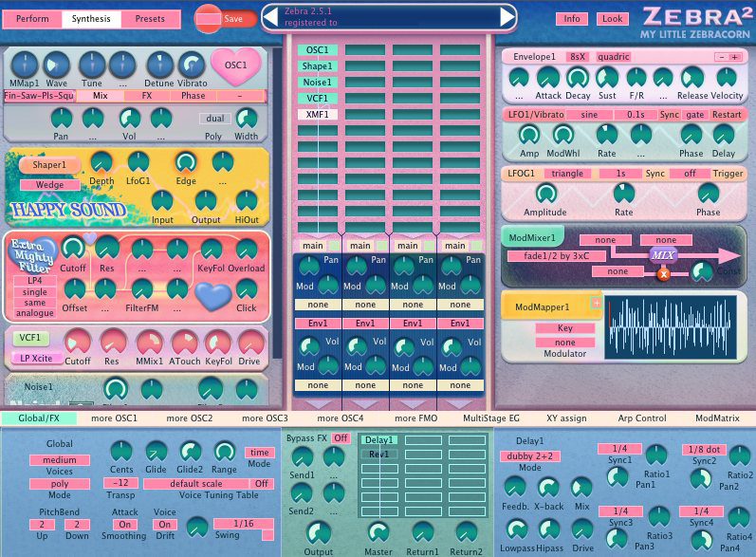Click the Shaper1 Depth knob
Viewport: 756px width, 557px height.
click(101, 163)
